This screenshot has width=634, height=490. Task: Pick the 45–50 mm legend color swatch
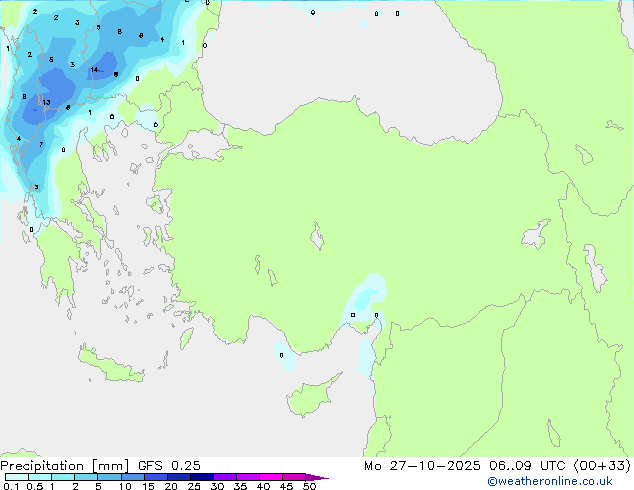[294, 477]
